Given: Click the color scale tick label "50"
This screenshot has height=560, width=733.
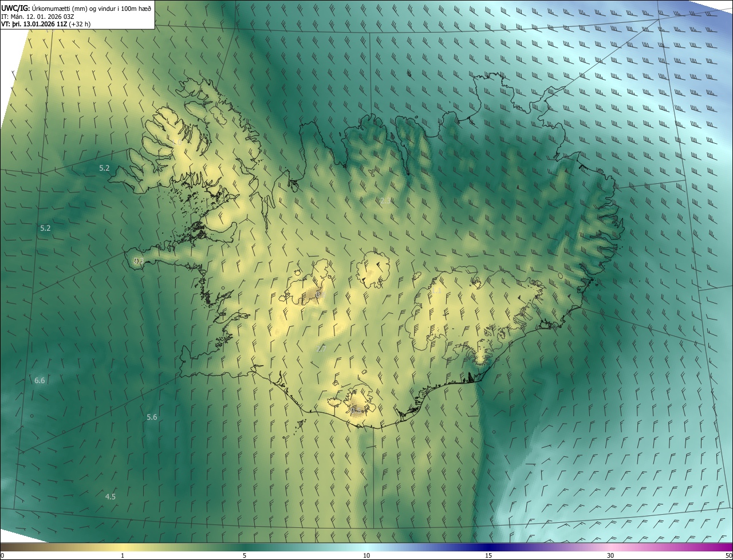Looking at the screenshot, I should (728, 555).
